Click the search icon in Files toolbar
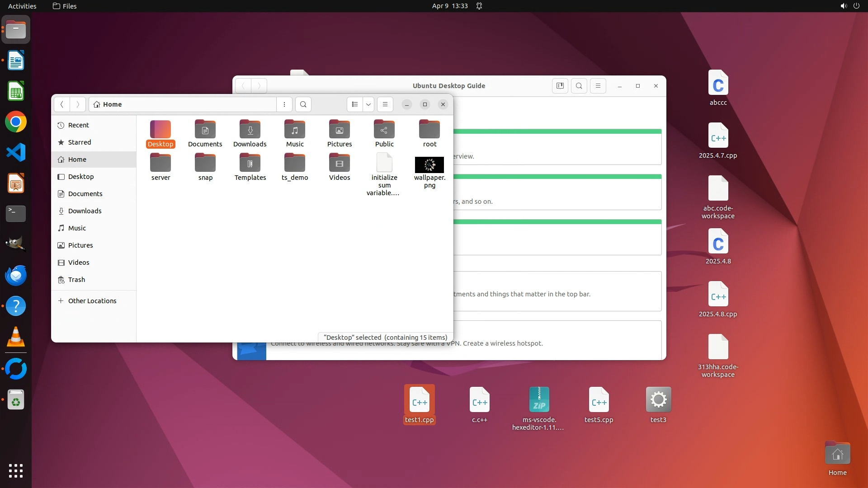The image size is (868, 488). pos(303,104)
